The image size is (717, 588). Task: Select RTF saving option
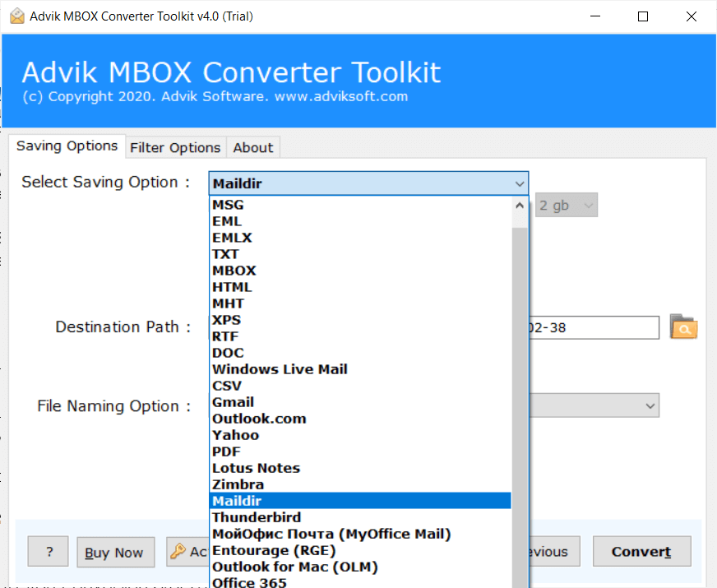coord(360,336)
